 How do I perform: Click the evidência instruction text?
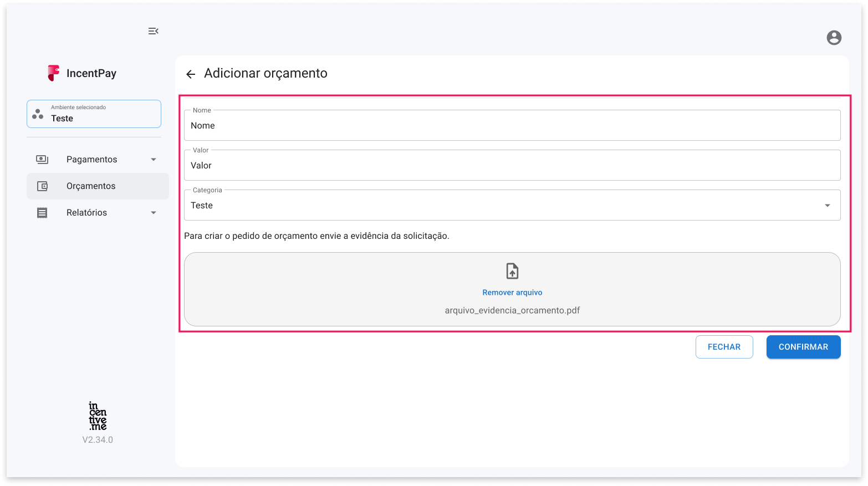[x=316, y=236]
